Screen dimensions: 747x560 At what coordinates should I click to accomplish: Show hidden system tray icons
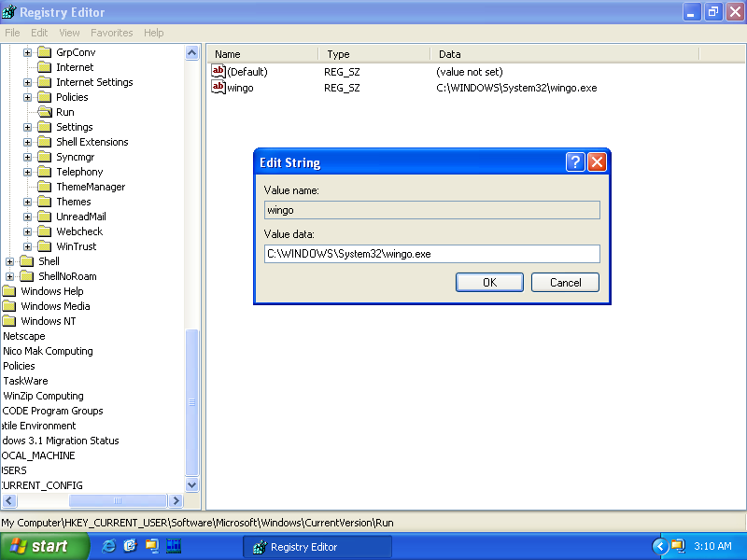(660, 546)
